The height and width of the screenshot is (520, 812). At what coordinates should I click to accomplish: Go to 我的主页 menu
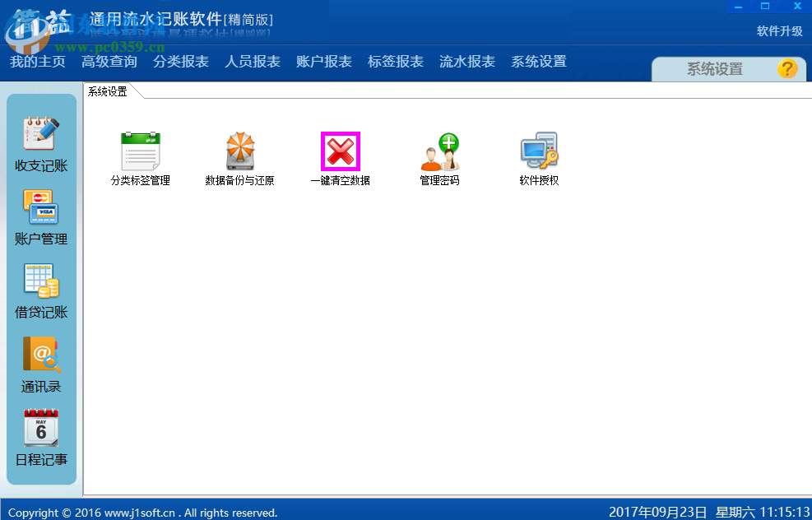click(37, 62)
